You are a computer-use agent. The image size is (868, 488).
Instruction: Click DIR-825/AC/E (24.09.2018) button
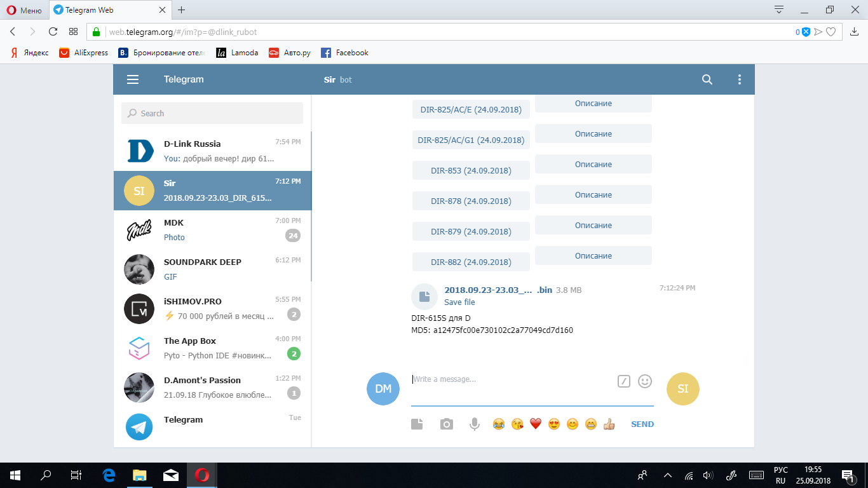point(471,109)
